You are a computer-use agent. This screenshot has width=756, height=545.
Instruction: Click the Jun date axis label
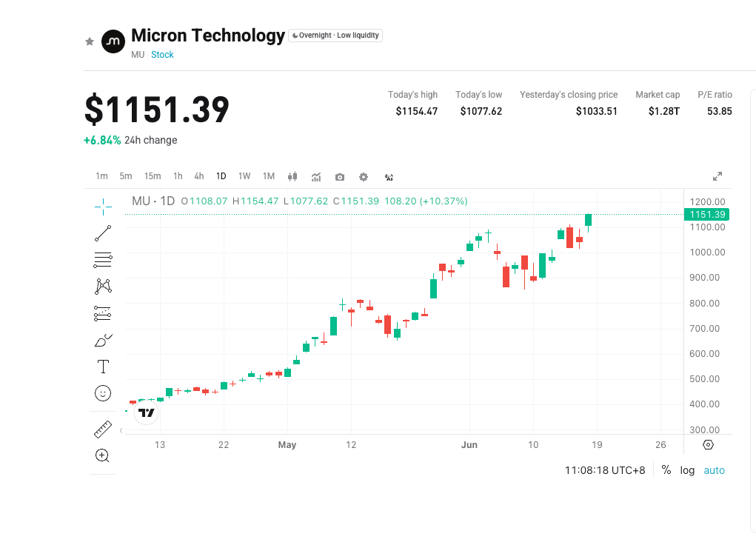click(469, 445)
